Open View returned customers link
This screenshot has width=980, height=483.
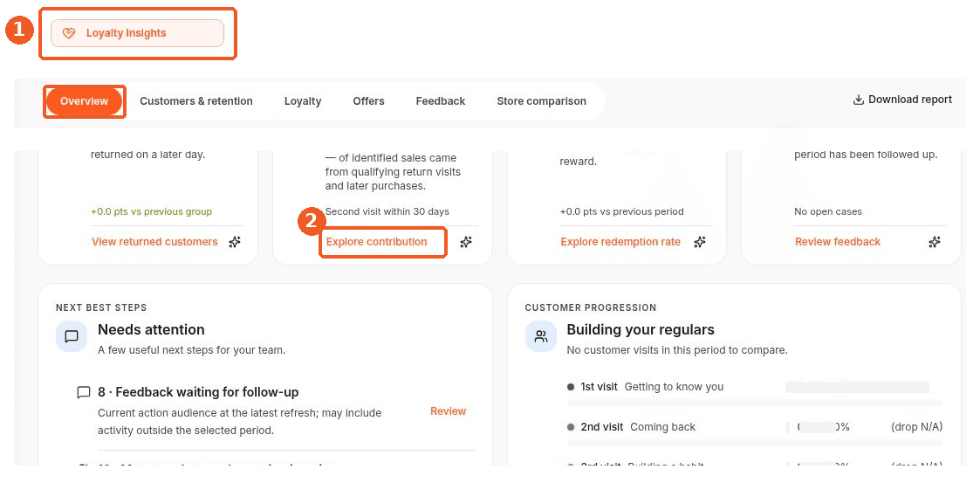[x=154, y=241]
